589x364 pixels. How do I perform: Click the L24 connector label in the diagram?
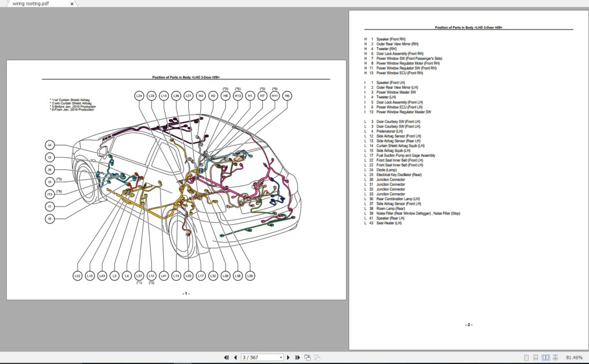[x=139, y=96]
